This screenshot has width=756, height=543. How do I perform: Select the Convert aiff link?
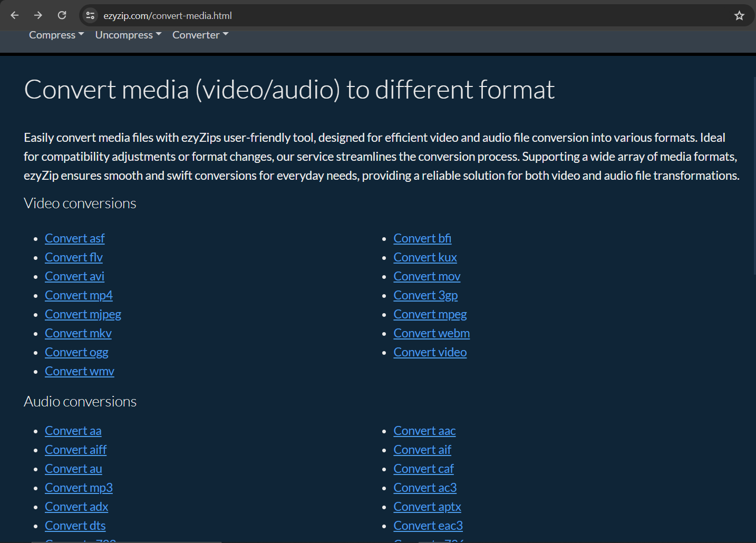coord(75,450)
